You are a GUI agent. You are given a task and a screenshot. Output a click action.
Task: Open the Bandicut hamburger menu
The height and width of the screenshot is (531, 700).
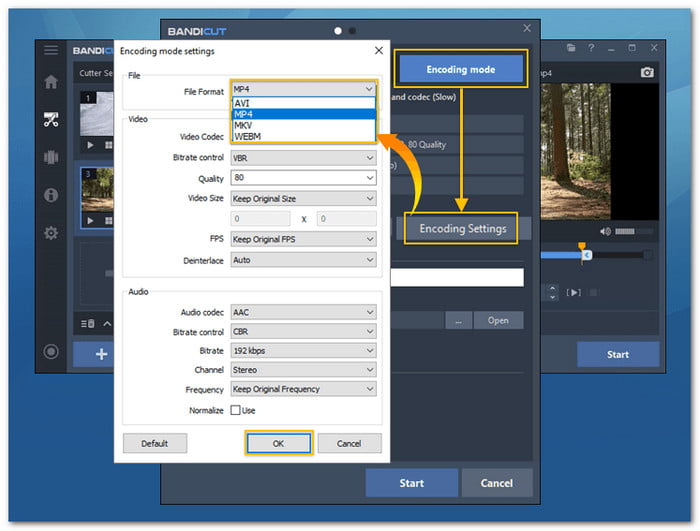point(51,50)
